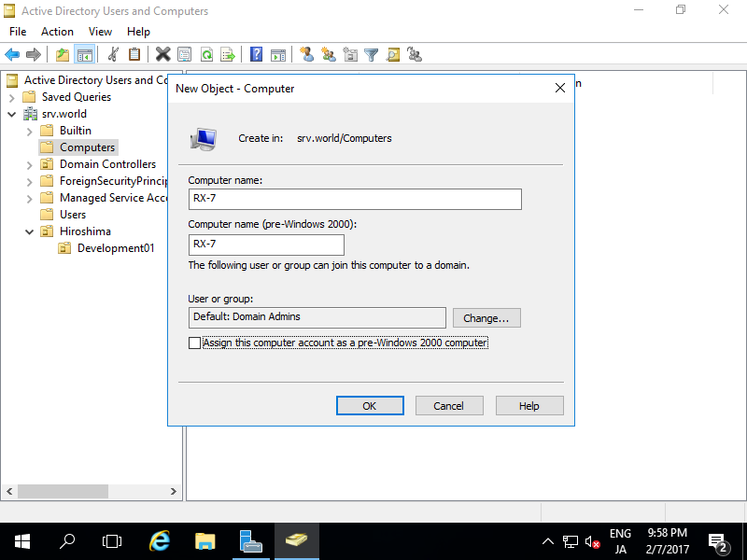Click the Create new user icon
The height and width of the screenshot is (560, 747).
pos(307,55)
